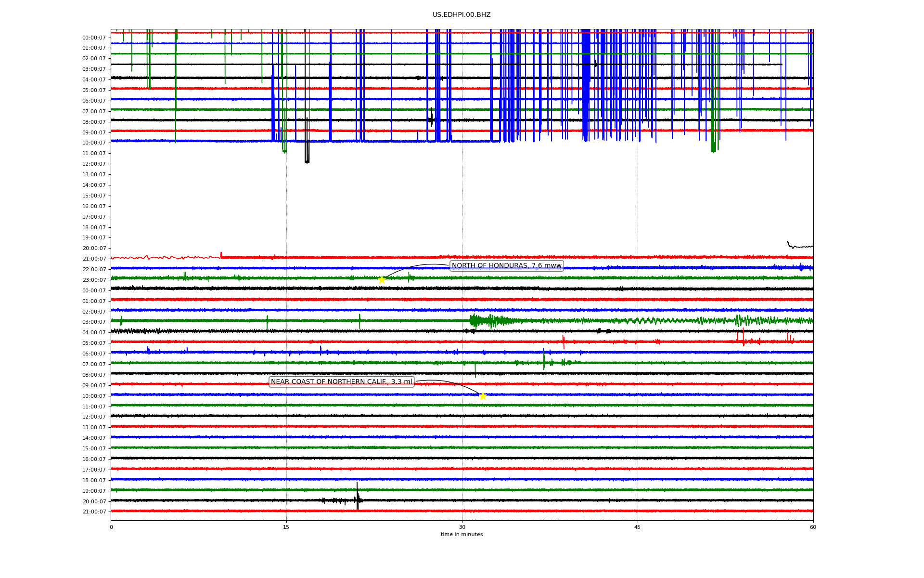Click the 45 minute x-axis tick label
The image size is (924, 578).
638,527
